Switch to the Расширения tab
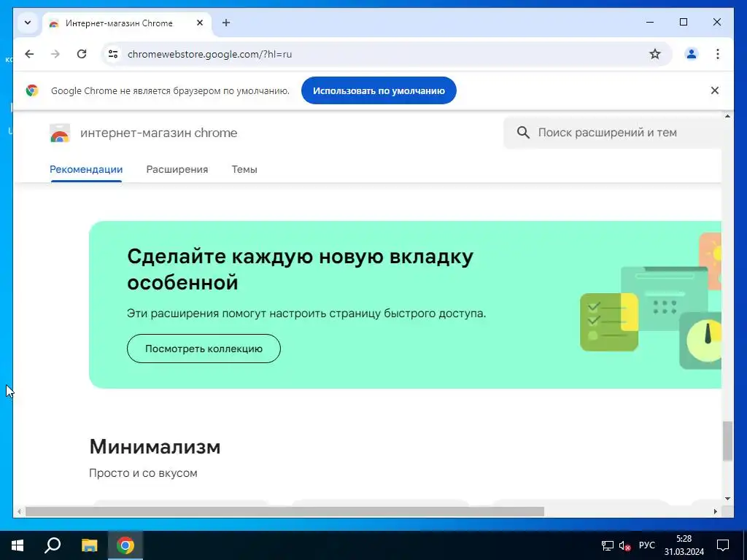The height and width of the screenshot is (560, 747). 177,169
